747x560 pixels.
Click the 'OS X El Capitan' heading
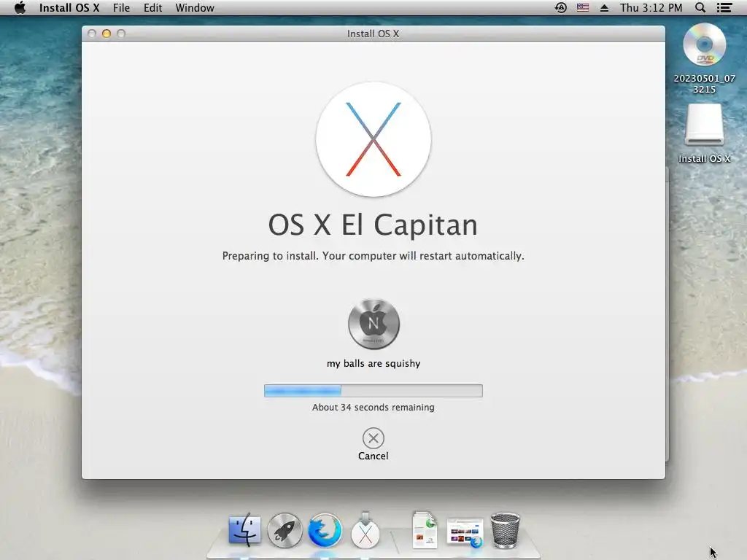[373, 225]
